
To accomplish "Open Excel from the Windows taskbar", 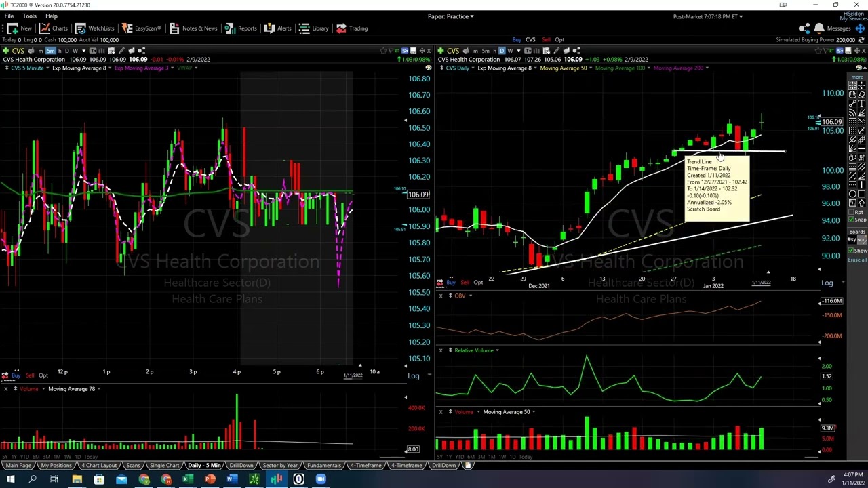I will click(x=188, y=480).
